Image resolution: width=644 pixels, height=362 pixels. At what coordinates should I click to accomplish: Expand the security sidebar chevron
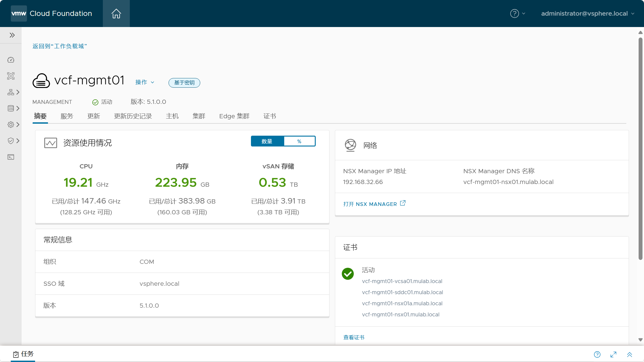click(18, 141)
